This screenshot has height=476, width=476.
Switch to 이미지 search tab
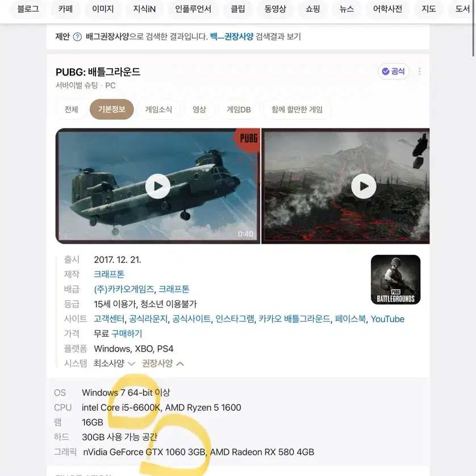pos(103,9)
